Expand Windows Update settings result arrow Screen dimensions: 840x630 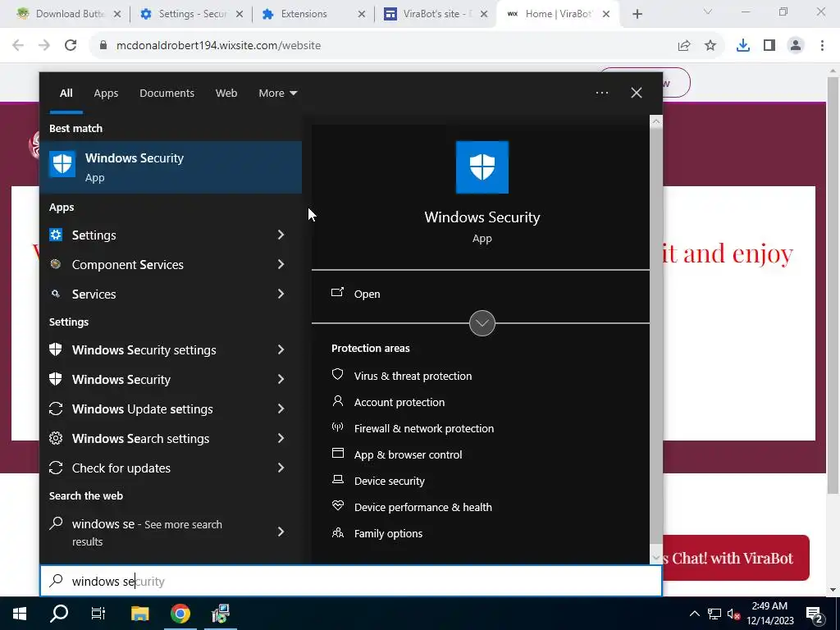click(281, 409)
